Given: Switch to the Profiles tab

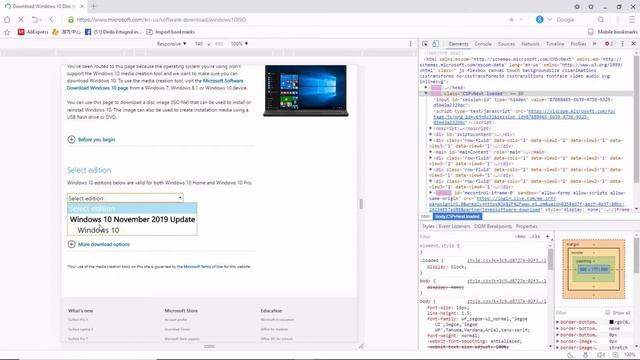Looking at the screenshot, I should point(578,44).
